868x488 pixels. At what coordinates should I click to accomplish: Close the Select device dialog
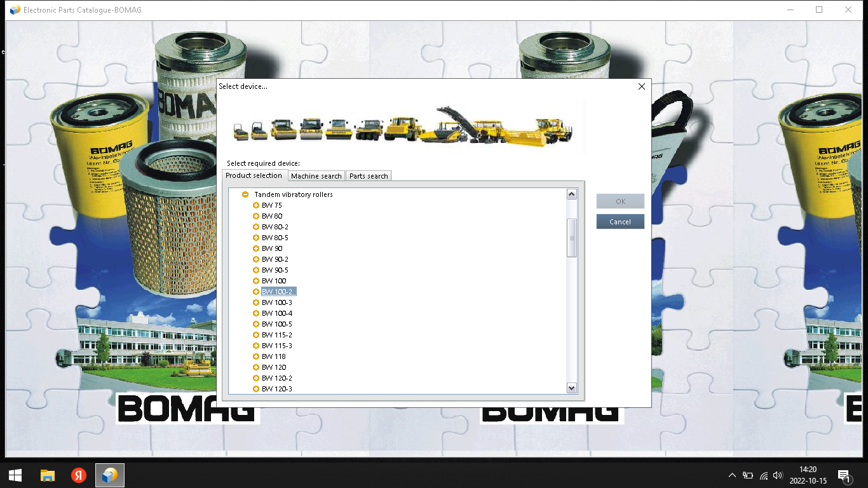click(641, 86)
